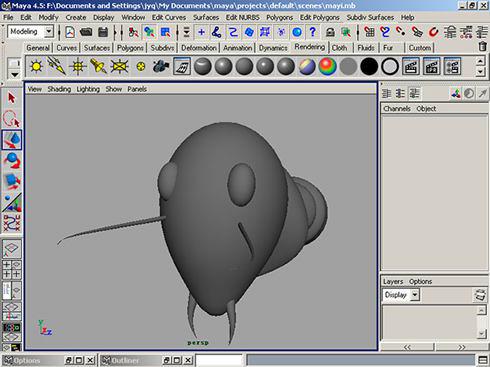Click the script editor icon
The height and width of the screenshot is (367, 490).
[483, 360]
